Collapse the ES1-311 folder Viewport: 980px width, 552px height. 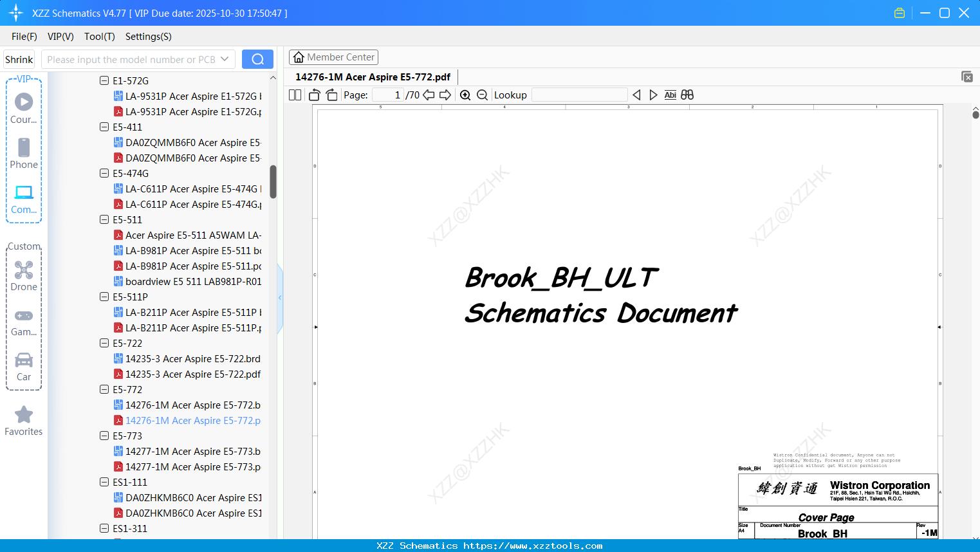(104, 529)
